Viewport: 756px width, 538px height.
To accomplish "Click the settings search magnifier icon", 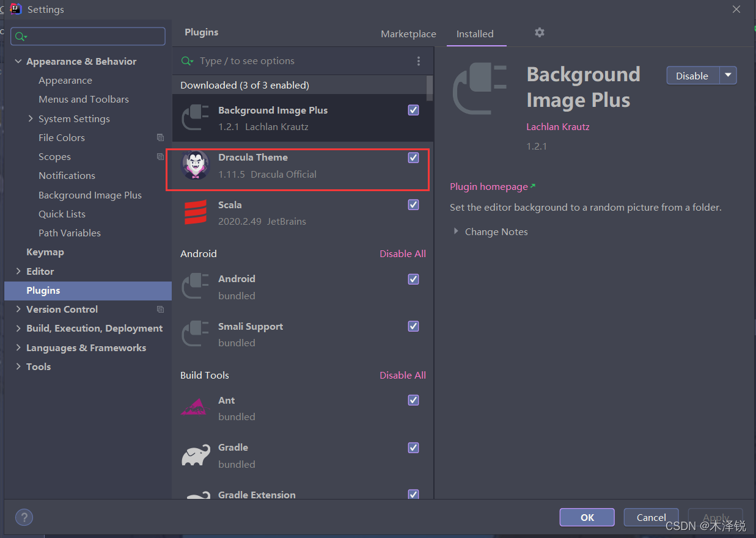I will (x=21, y=37).
